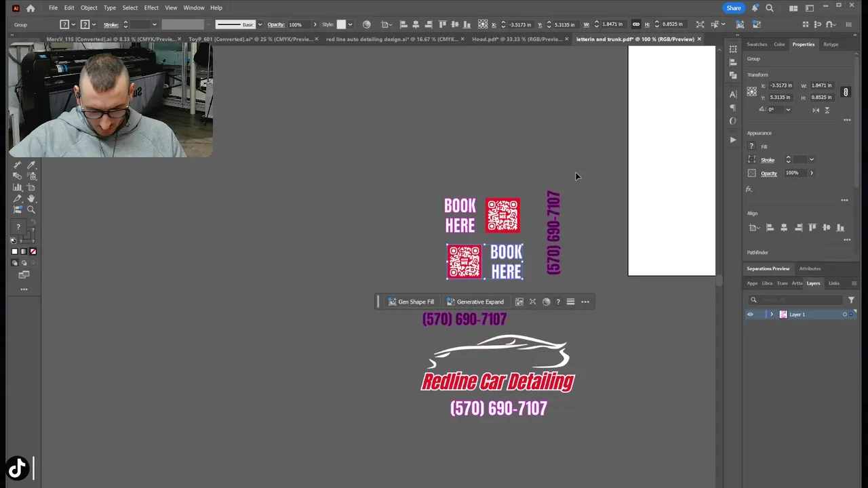868x488 pixels.
Task: Toggle Layer 1 visibility eye icon
Action: click(750, 314)
